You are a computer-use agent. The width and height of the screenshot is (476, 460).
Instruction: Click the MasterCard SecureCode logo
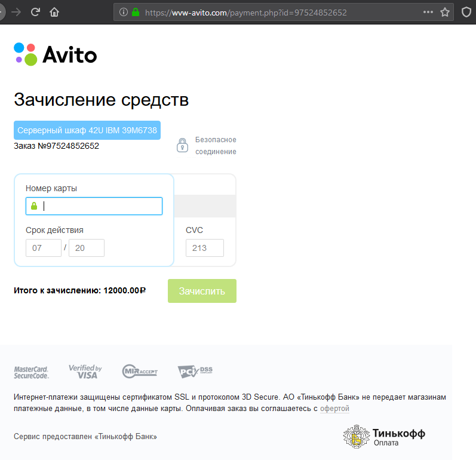pos(32,372)
